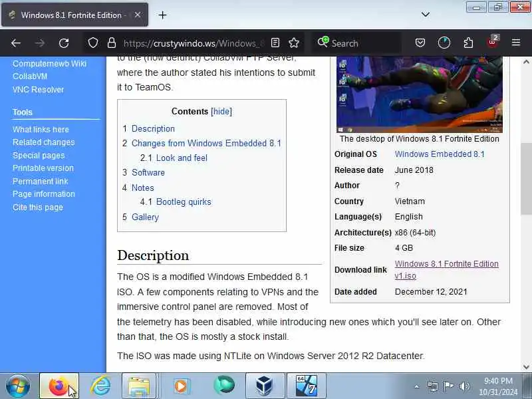Screen dimensions: 532x399
Task: Reload the current page
Action: coord(64,43)
